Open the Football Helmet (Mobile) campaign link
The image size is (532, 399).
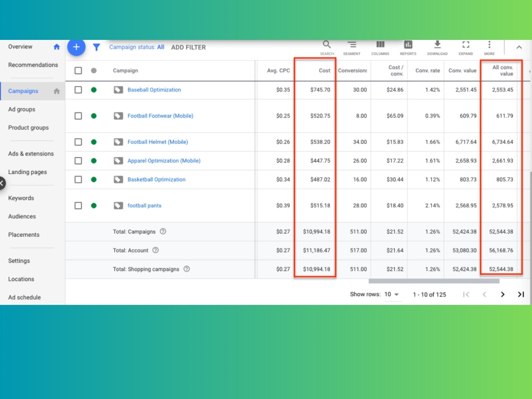(x=158, y=142)
